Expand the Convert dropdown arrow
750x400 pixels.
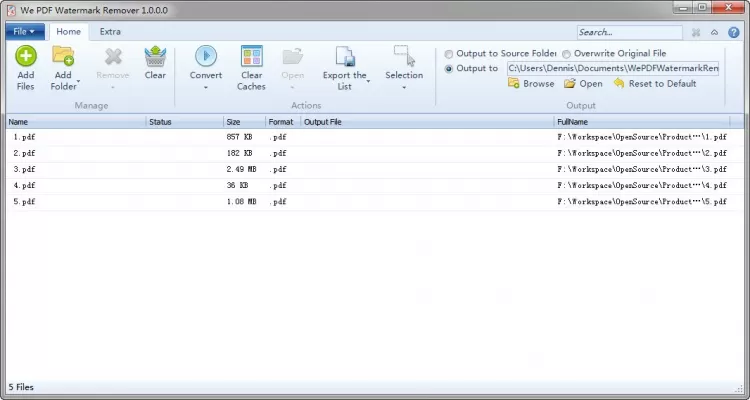click(206, 88)
